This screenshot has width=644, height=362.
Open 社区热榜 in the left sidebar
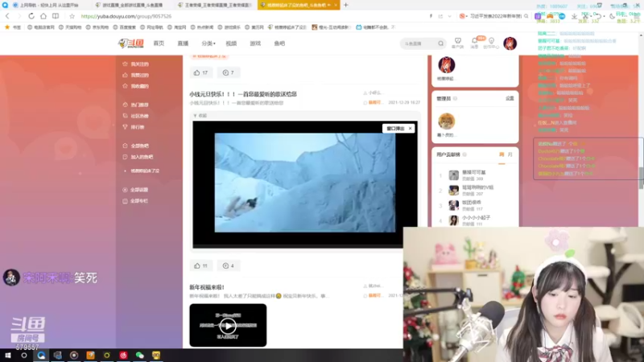136,116
